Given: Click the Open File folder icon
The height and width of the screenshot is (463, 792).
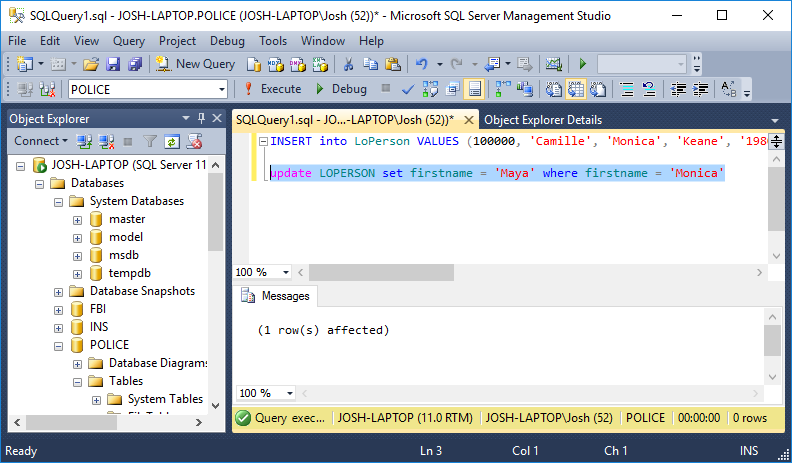Looking at the screenshot, I should coord(90,64).
